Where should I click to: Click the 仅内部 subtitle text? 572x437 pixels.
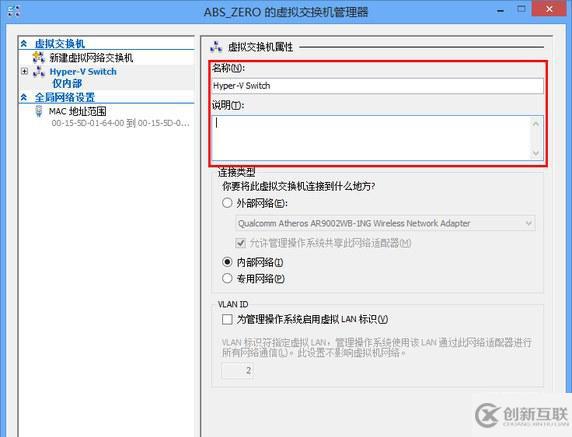(x=67, y=83)
